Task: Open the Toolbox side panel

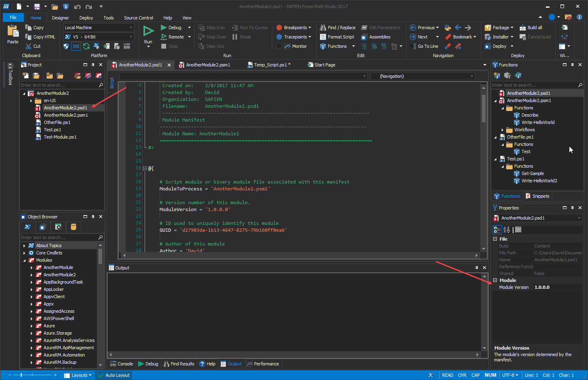Action: click(x=10, y=75)
